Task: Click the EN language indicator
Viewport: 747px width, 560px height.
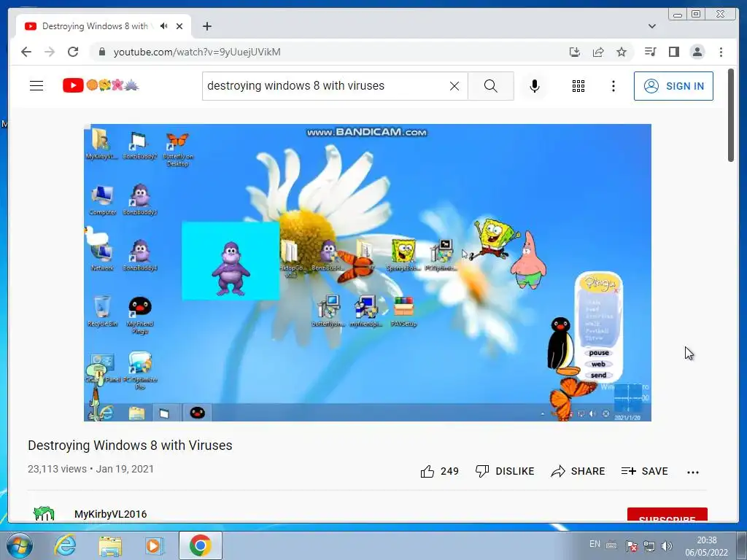Action: click(595, 544)
